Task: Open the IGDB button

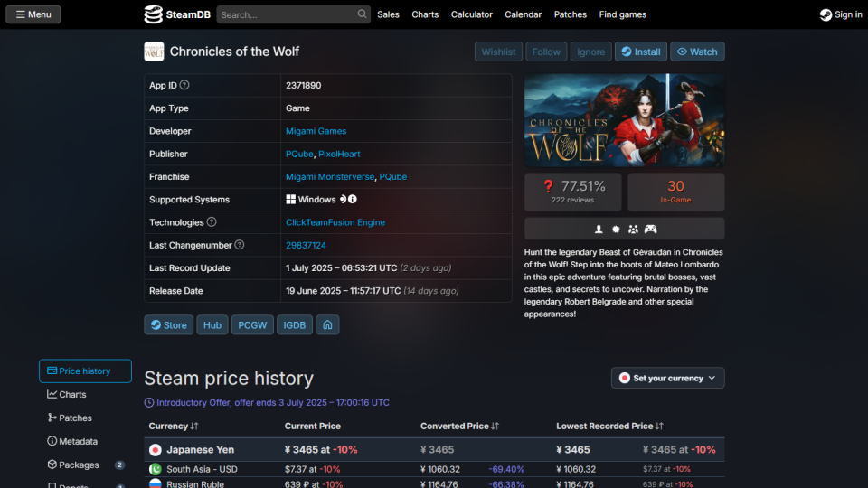Action: click(x=295, y=324)
